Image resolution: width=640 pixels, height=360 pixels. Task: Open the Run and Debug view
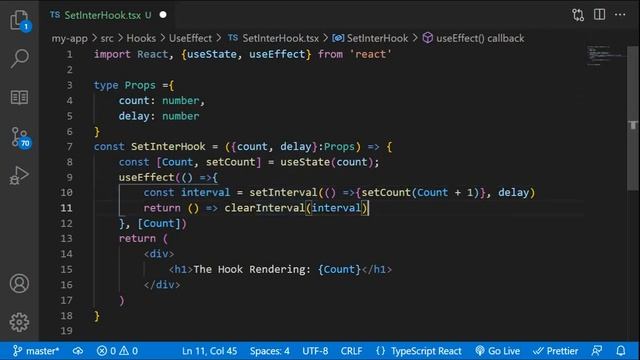19,176
